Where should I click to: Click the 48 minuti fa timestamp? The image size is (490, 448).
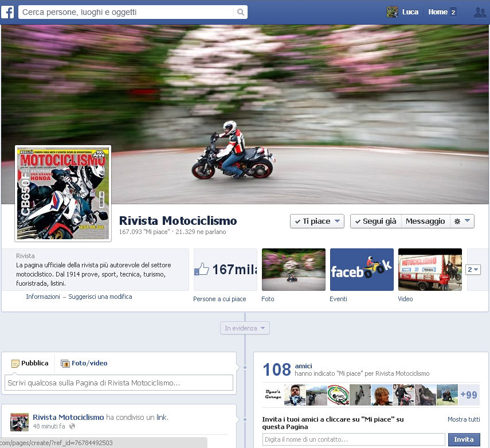pyautogui.click(x=49, y=426)
